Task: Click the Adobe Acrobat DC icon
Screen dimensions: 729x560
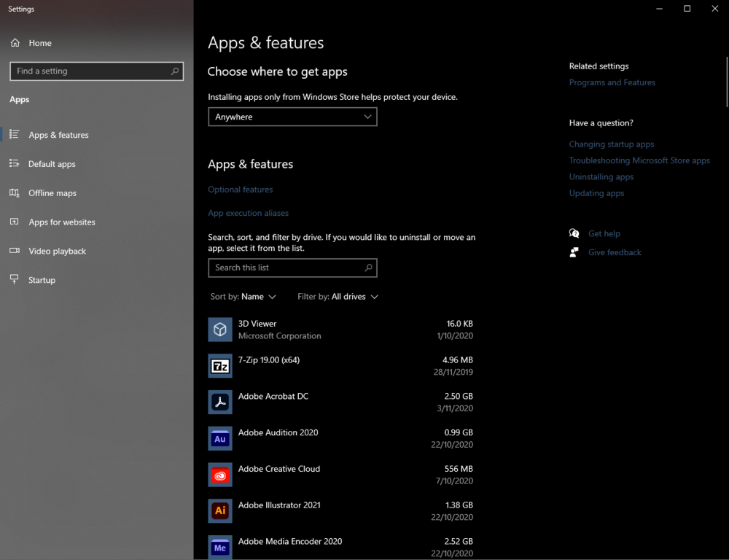Action: click(x=220, y=402)
